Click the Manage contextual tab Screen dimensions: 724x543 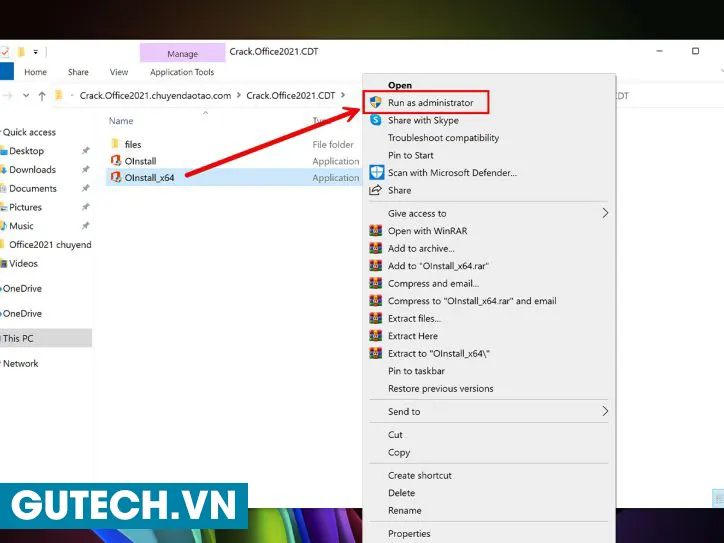click(182, 54)
